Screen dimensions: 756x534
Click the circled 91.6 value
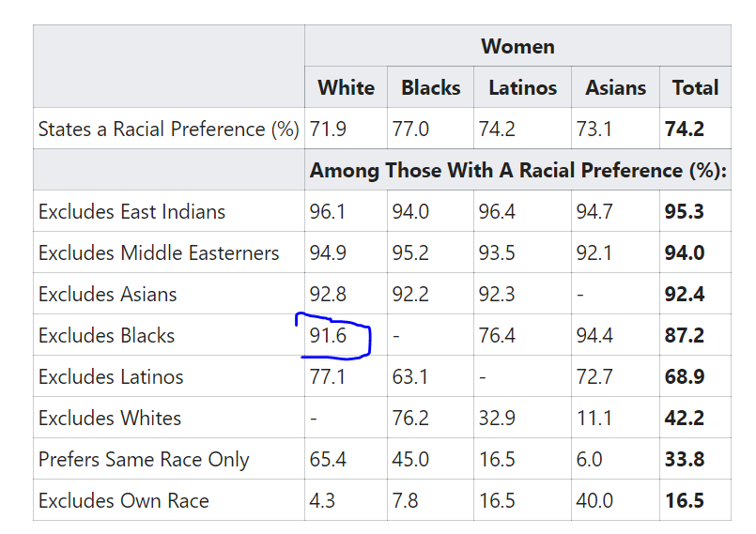(328, 335)
